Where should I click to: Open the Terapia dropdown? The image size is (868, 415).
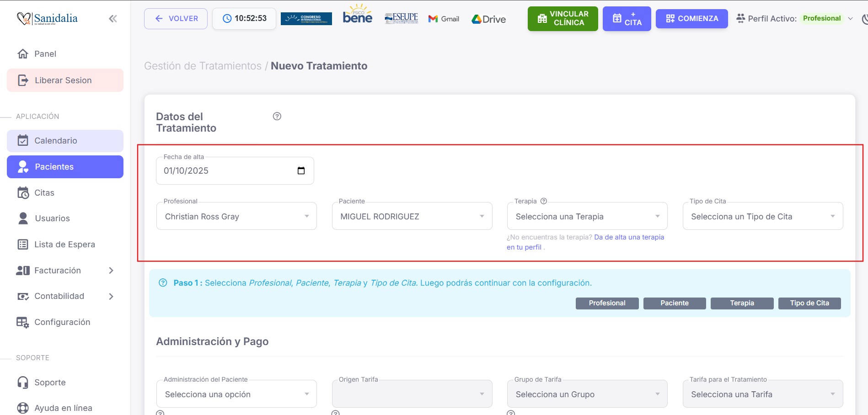pos(587,216)
